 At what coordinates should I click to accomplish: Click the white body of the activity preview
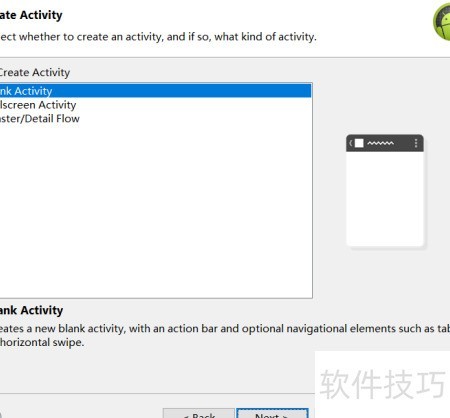(385, 199)
